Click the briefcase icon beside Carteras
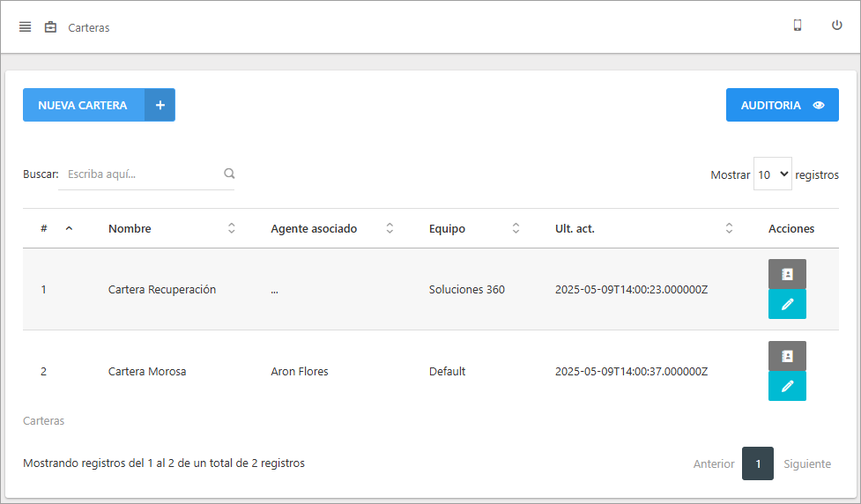 coord(50,27)
